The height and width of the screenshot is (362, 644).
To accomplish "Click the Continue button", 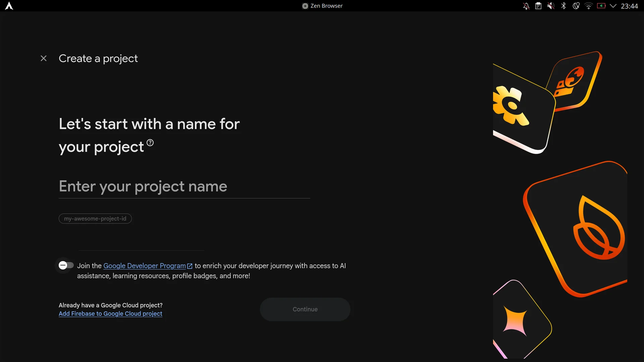I will click(305, 309).
